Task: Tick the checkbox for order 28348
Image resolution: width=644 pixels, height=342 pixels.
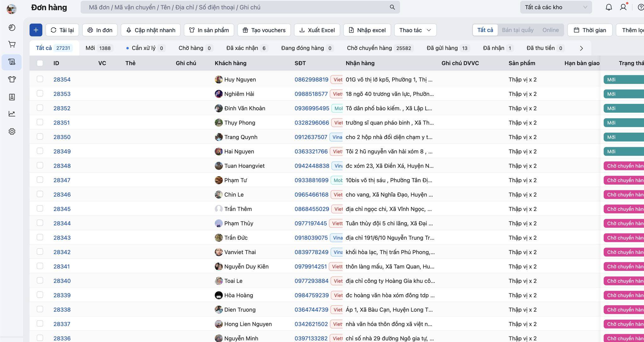Action: tap(40, 165)
